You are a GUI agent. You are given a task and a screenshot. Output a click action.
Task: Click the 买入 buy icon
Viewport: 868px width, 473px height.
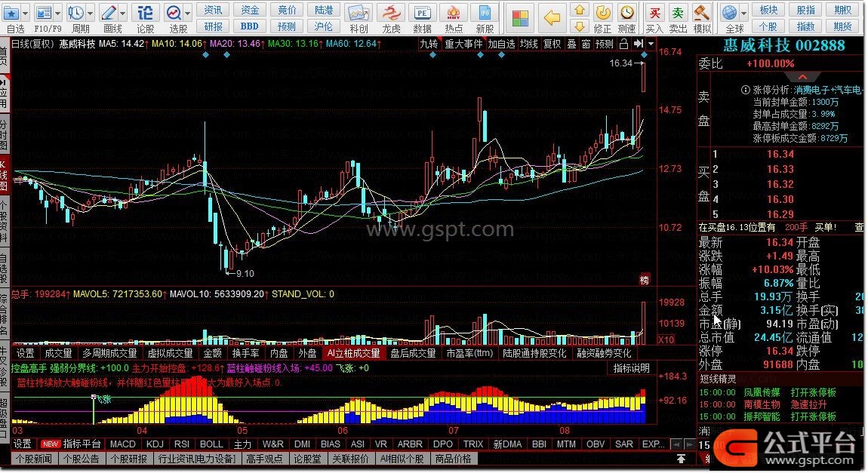(x=654, y=12)
